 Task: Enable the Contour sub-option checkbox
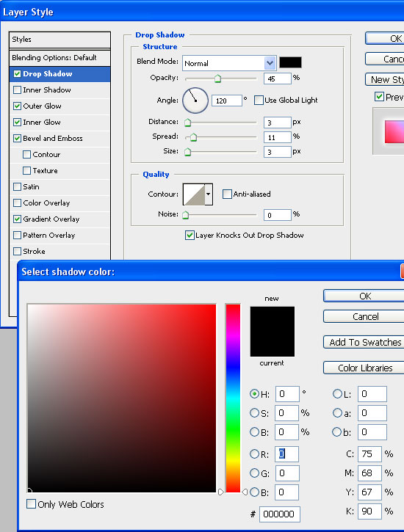[27, 155]
